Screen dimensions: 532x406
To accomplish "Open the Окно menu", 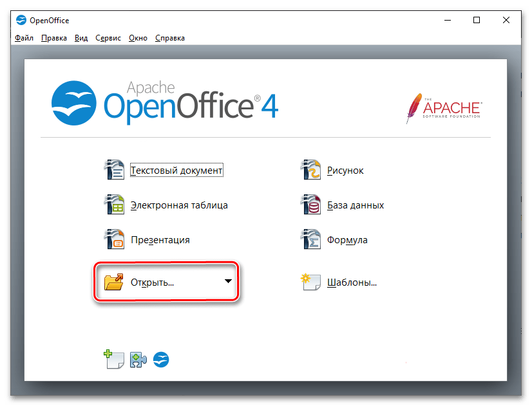I will coord(138,38).
